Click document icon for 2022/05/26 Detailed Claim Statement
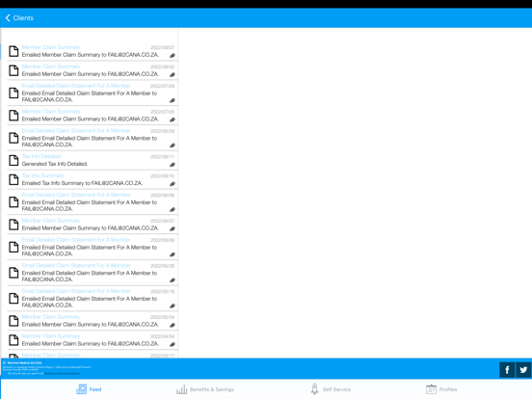Image resolution: width=532 pixels, height=399 pixels. pyautogui.click(x=13, y=273)
